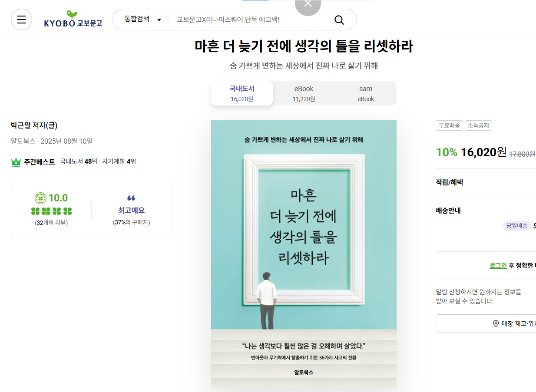Click the 매장 재고·위치 button
This screenshot has width=536, height=392.
[486, 323]
